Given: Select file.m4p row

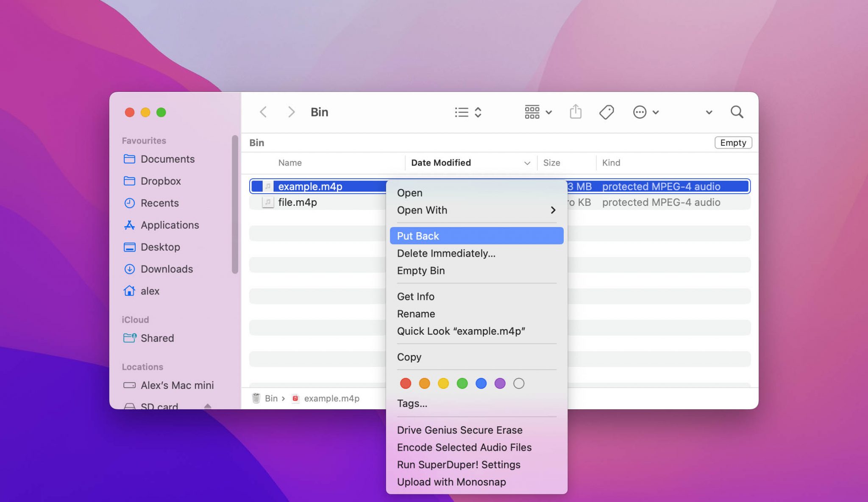Looking at the screenshot, I should click(x=500, y=202).
